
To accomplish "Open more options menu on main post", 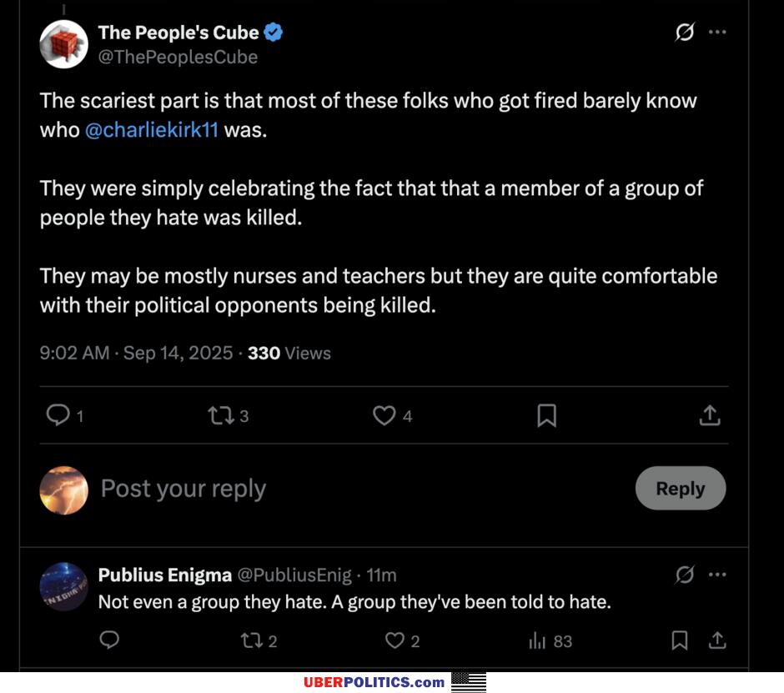I will 717,33.
